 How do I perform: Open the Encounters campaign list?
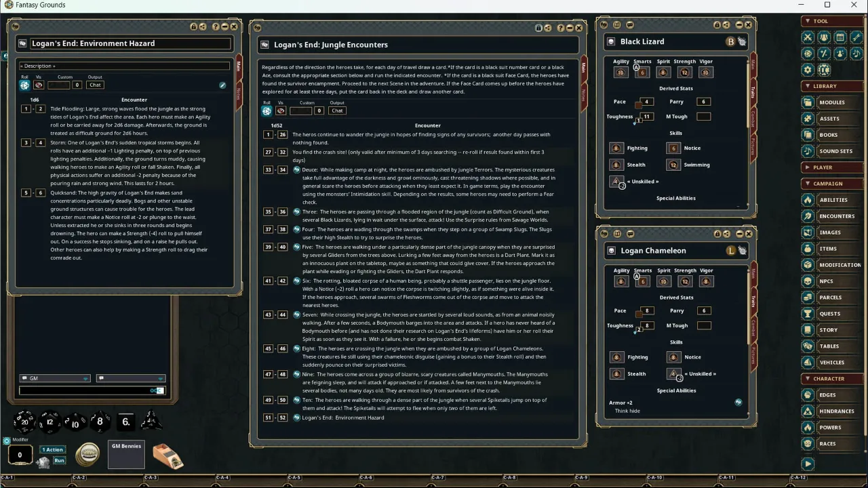833,216
